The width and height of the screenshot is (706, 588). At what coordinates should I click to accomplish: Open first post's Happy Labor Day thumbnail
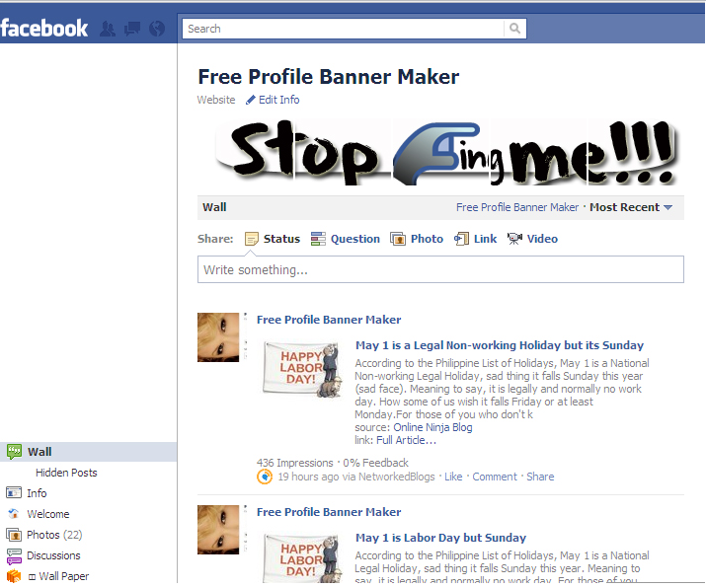(x=302, y=370)
